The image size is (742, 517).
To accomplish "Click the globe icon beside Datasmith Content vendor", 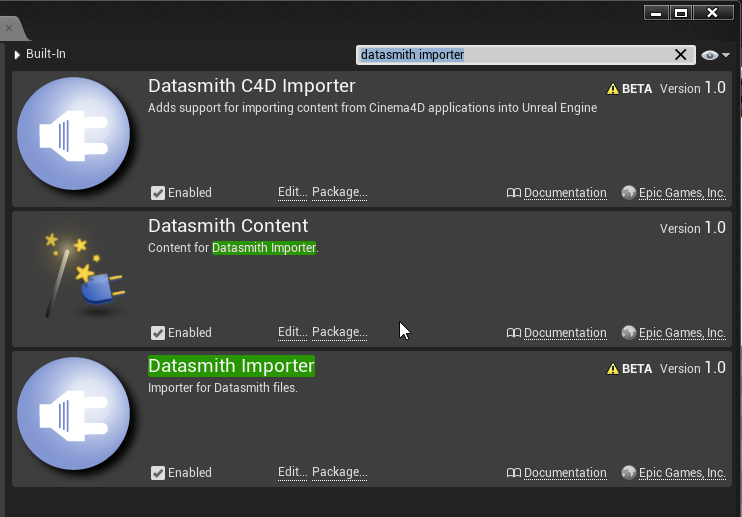I will pos(628,333).
